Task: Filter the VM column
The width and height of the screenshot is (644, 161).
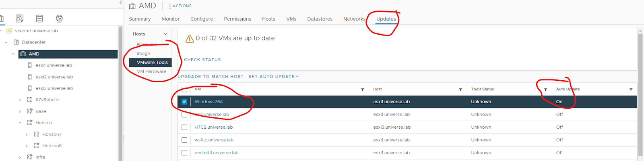Action: pyautogui.click(x=362, y=90)
